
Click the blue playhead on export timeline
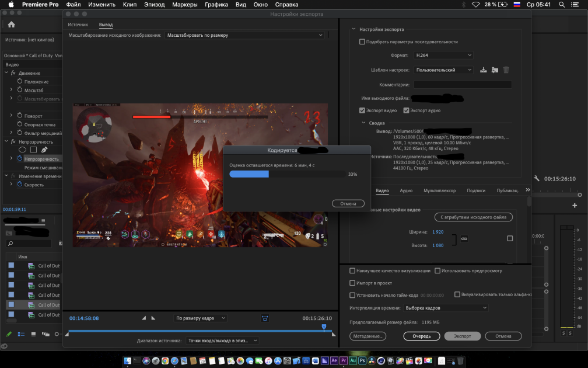point(324,327)
